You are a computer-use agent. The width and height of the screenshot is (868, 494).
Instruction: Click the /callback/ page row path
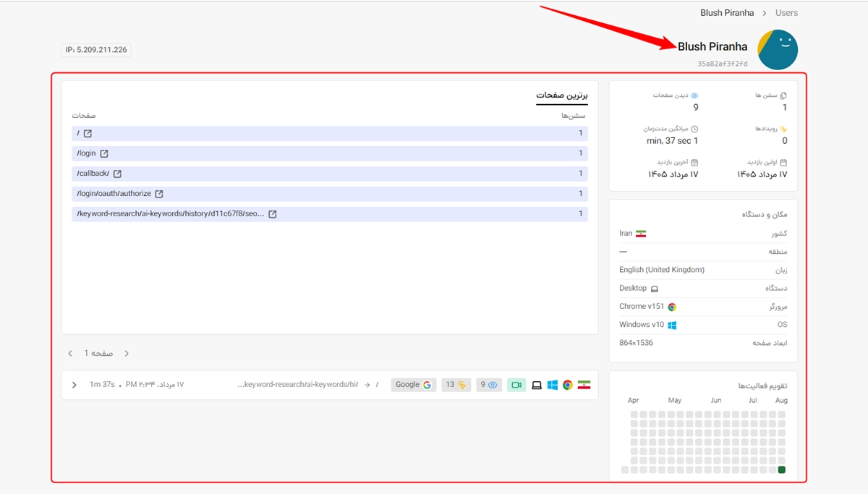(x=93, y=174)
